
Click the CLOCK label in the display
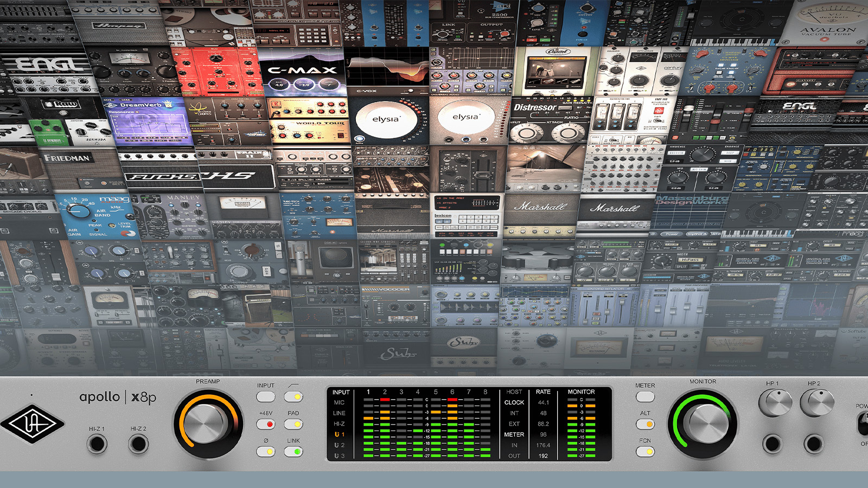coord(514,402)
